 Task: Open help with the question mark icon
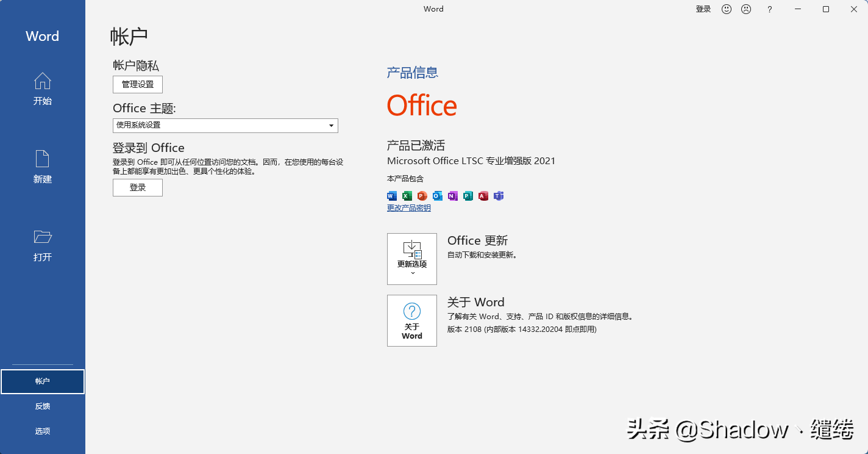[x=770, y=9]
